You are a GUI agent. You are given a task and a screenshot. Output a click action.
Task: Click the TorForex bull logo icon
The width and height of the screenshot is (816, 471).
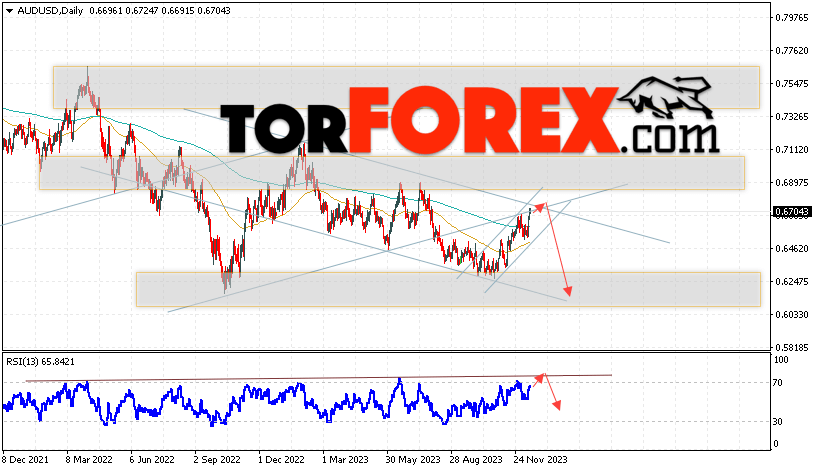click(x=666, y=97)
